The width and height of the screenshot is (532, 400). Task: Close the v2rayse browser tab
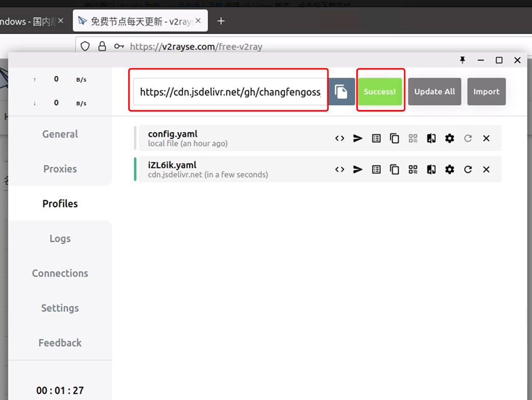click(198, 21)
